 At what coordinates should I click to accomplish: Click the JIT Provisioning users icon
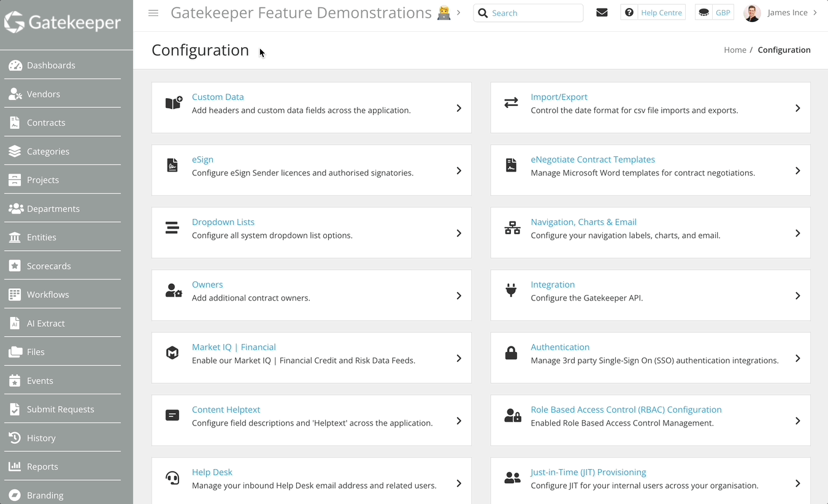click(512, 478)
